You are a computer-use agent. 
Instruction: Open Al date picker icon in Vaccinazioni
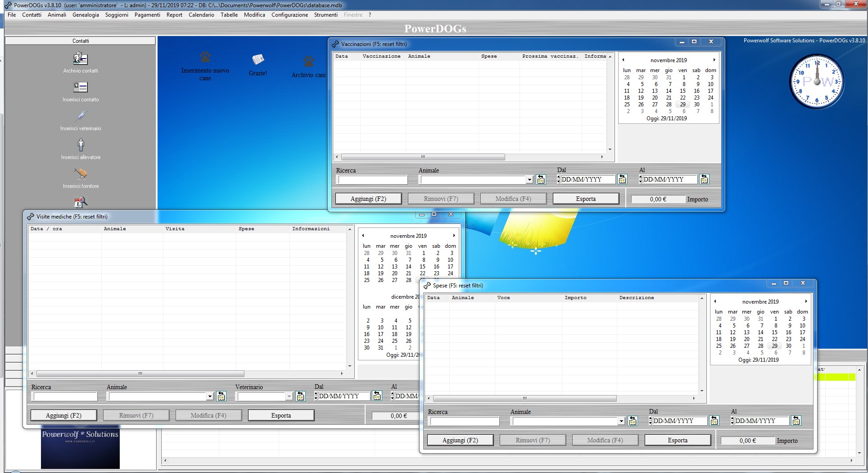coord(704,179)
